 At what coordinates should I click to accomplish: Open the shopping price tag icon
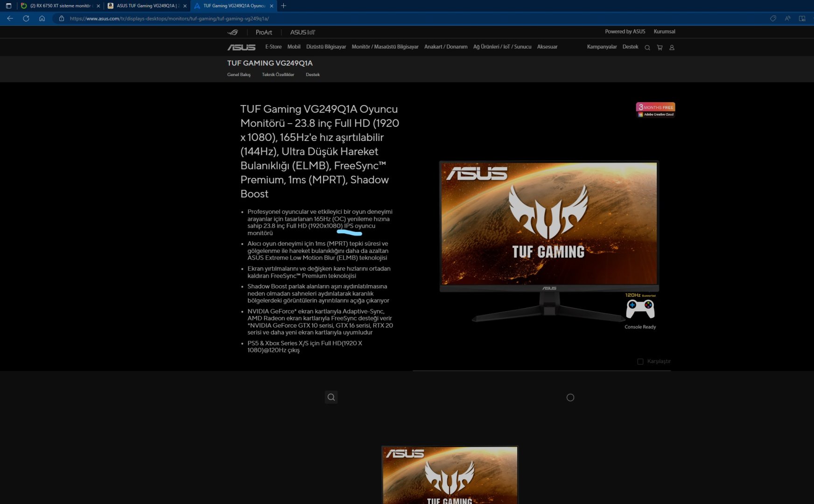pyautogui.click(x=773, y=19)
